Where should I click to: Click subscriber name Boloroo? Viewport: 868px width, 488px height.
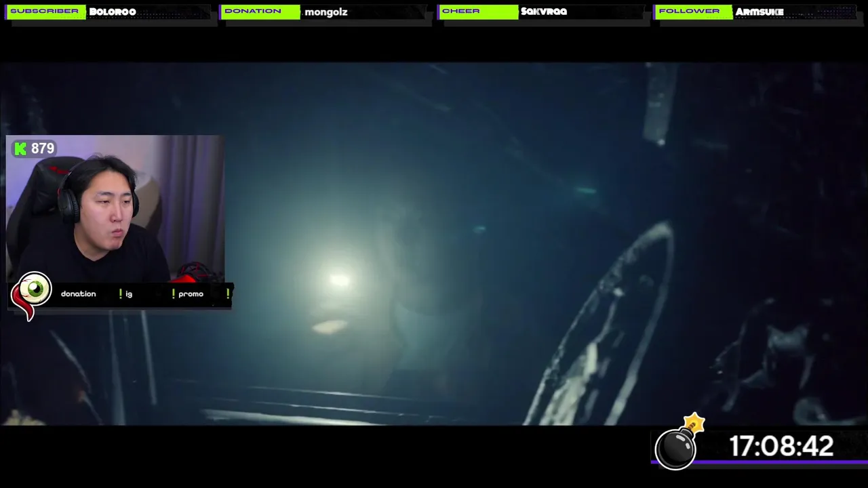click(113, 12)
